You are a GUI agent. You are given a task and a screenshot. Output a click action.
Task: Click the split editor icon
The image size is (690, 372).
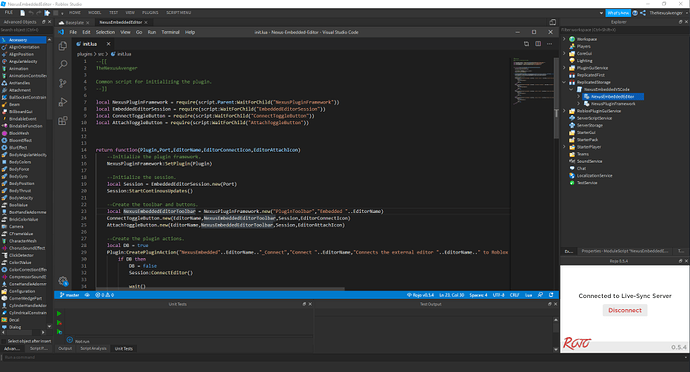point(538,44)
